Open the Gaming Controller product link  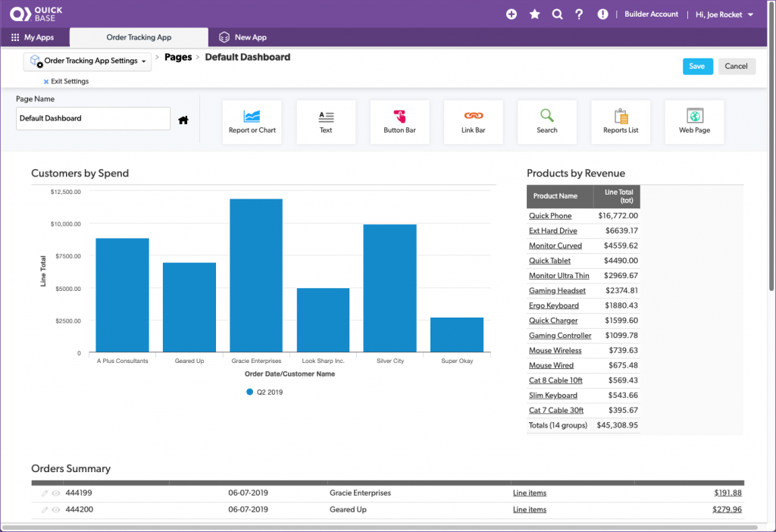560,336
